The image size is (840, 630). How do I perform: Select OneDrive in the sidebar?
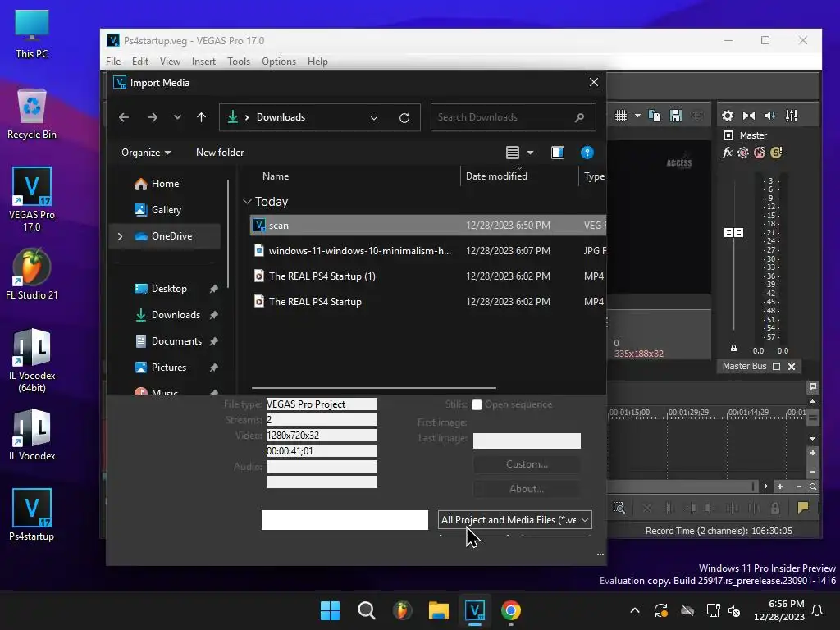coord(164,236)
